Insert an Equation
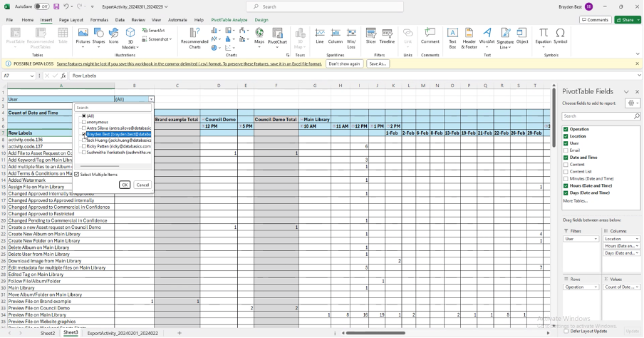The width and height of the screenshot is (644, 338). point(544,37)
